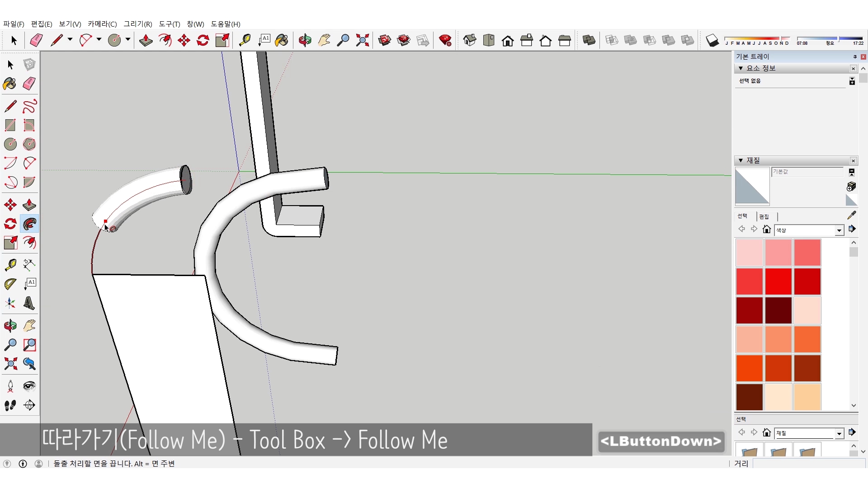868x488 pixels.
Task: Switch to the 편집 tab in materials
Action: point(764,216)
